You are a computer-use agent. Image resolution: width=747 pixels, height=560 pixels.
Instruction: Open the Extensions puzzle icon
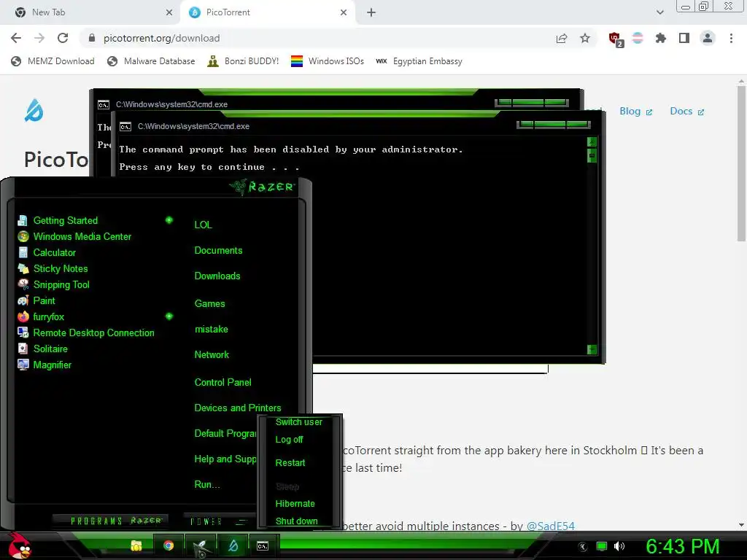pyautogui.click(x=661, y=38)
